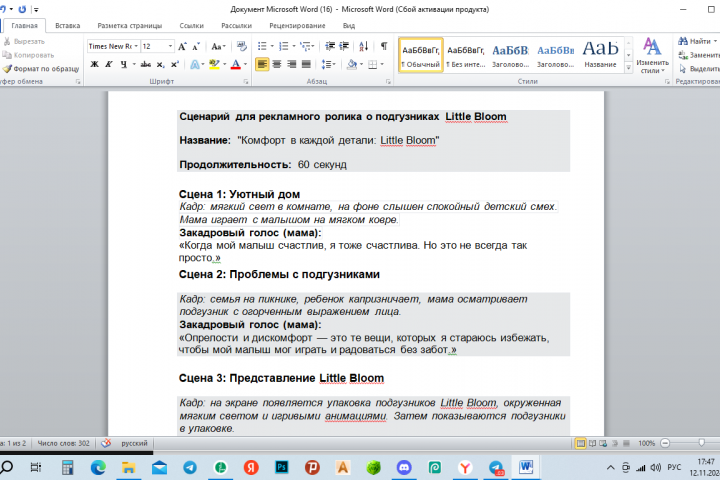Open the font name dropdown
The height and width of the screenshot is (480, 720).
pos(136,46)
